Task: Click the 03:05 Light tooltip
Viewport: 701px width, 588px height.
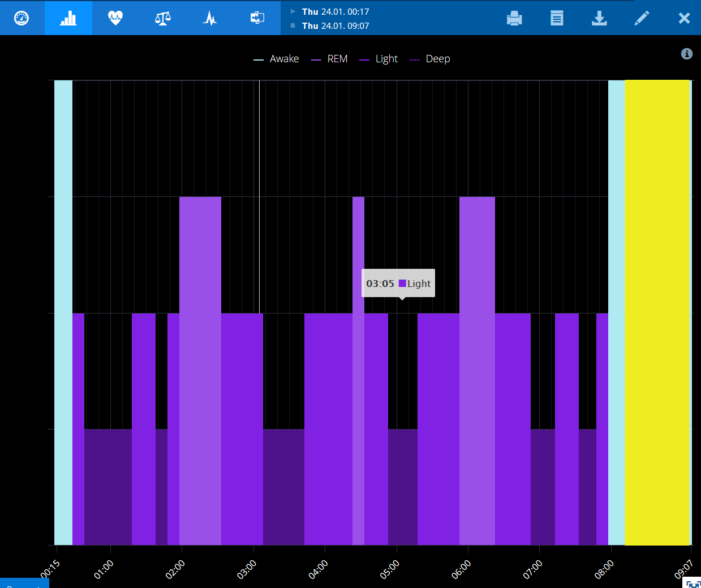Action: (x=398, y=283)
